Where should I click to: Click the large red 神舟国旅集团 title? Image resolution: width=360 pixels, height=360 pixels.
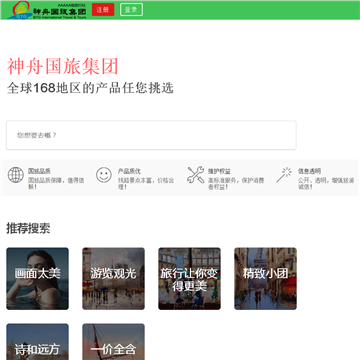point(63,66)
